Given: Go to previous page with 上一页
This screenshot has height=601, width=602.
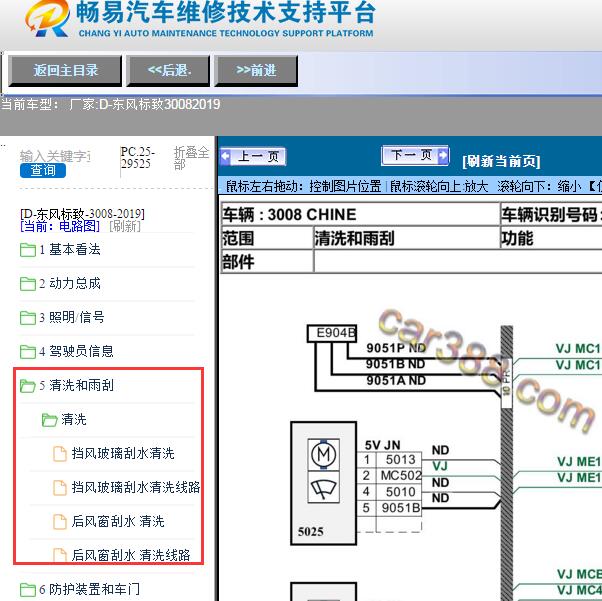Looking at the screenshot, I should coord(253,157).
